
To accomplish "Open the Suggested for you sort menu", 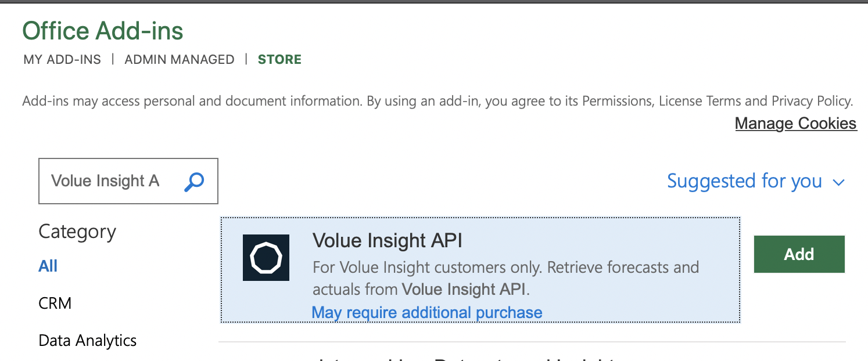I will pos(755,181).
